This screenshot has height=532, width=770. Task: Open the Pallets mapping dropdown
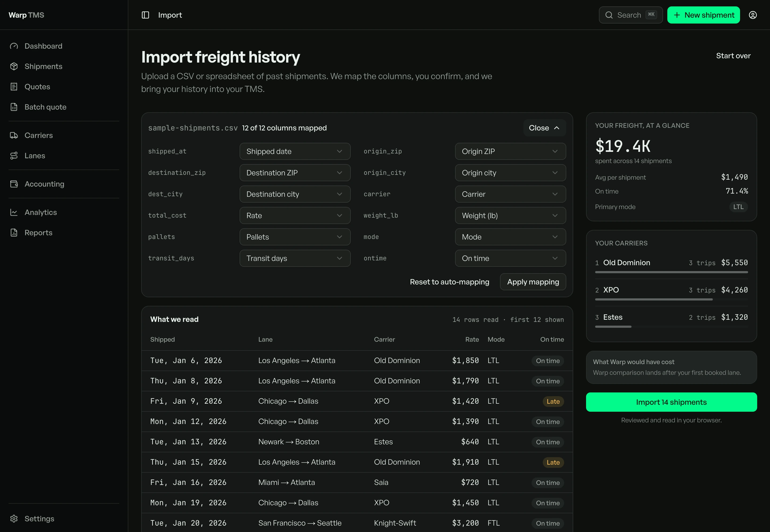point(295,237)
